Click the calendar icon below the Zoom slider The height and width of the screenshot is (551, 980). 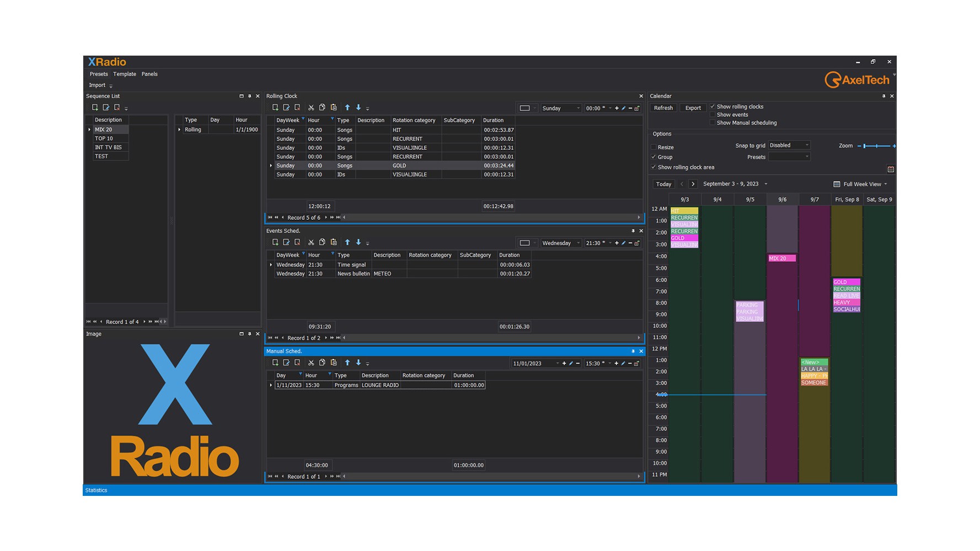pyautogui.click(x=890, y=169)
